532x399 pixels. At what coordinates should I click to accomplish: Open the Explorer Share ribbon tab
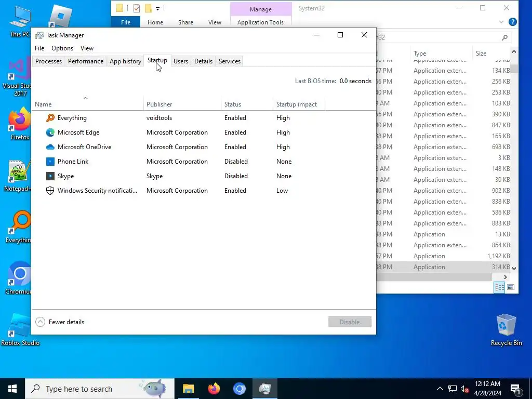[x=185, y=22]
